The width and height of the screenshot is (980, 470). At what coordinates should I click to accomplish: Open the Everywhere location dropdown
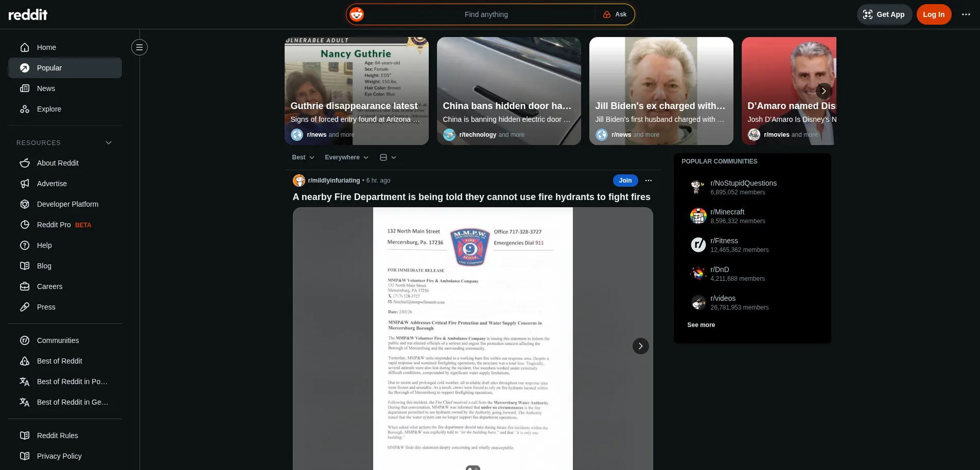point(346,157)
